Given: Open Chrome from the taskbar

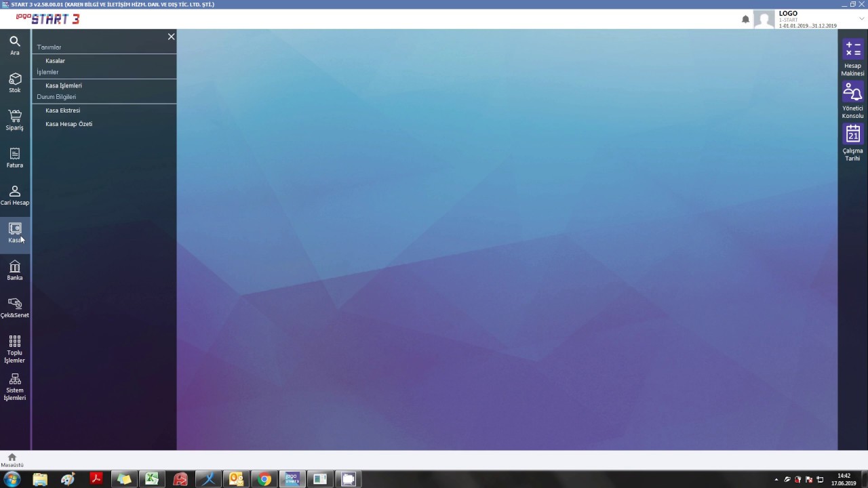Looking at the screenshot, I should tap(264, 479).
